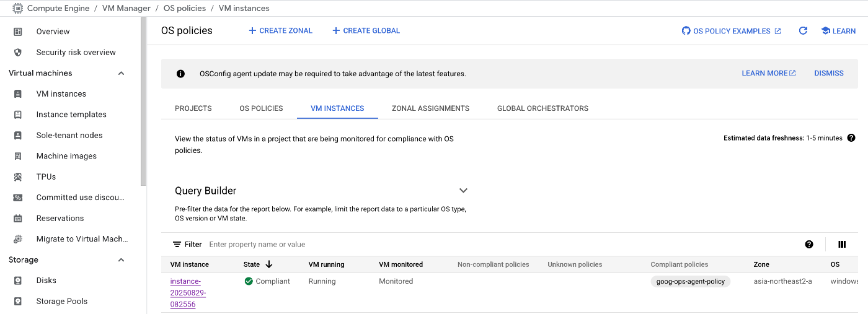Viewport: 868px width, 314px height.
Task: Click the help icon beside data freshness
Action: tap(851, 138)
